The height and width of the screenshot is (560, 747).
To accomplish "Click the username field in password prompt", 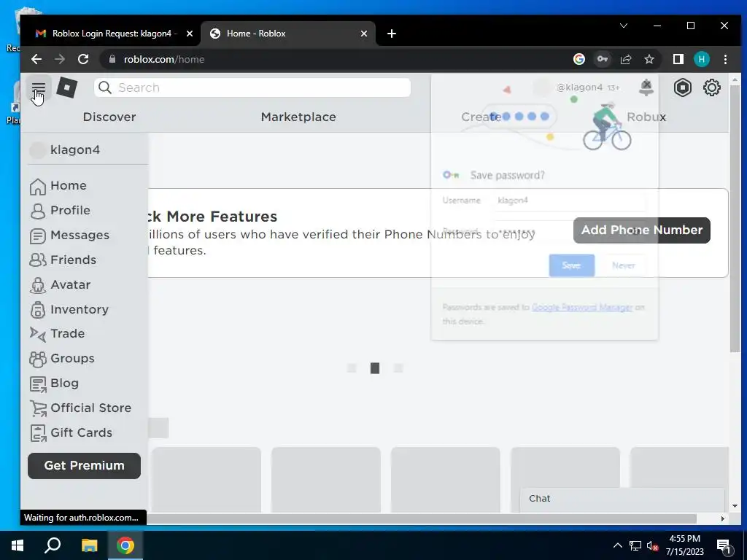I will point(569,201).
